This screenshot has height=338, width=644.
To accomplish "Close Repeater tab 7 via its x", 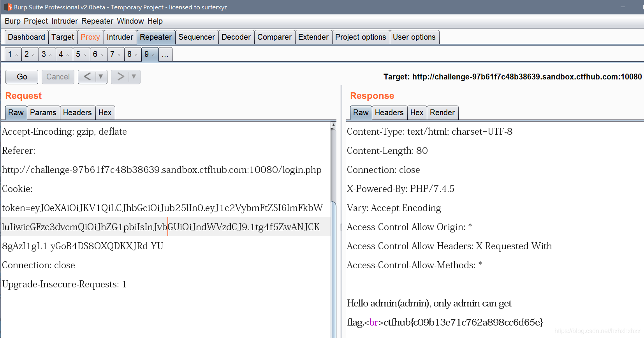I will point(119,55).
